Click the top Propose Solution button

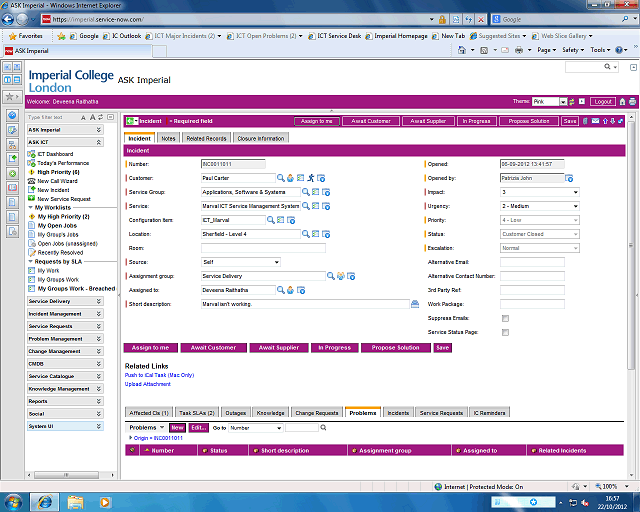point(529,121)
